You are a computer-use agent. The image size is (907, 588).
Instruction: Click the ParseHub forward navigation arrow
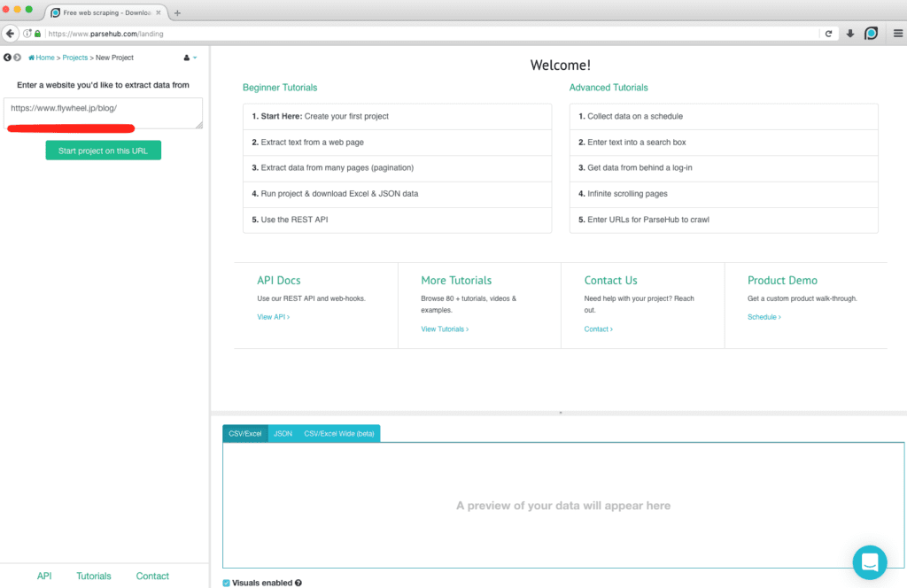pos(17,58)
